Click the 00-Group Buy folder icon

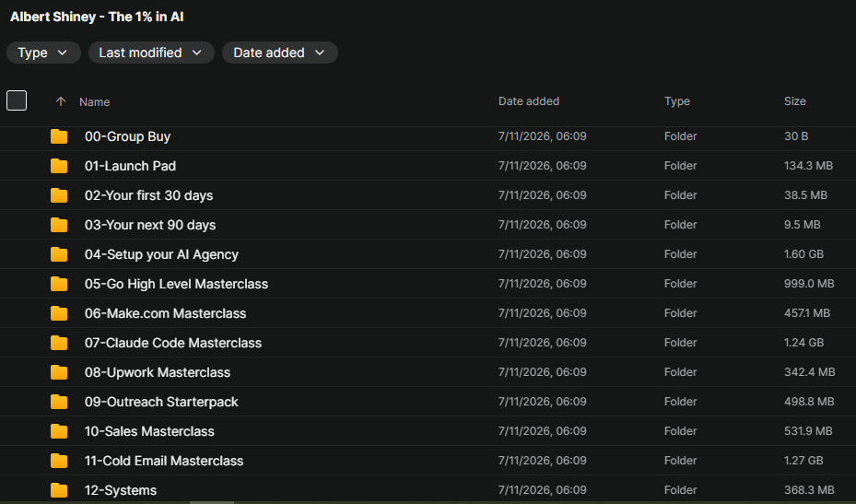[x=59, y=136]
